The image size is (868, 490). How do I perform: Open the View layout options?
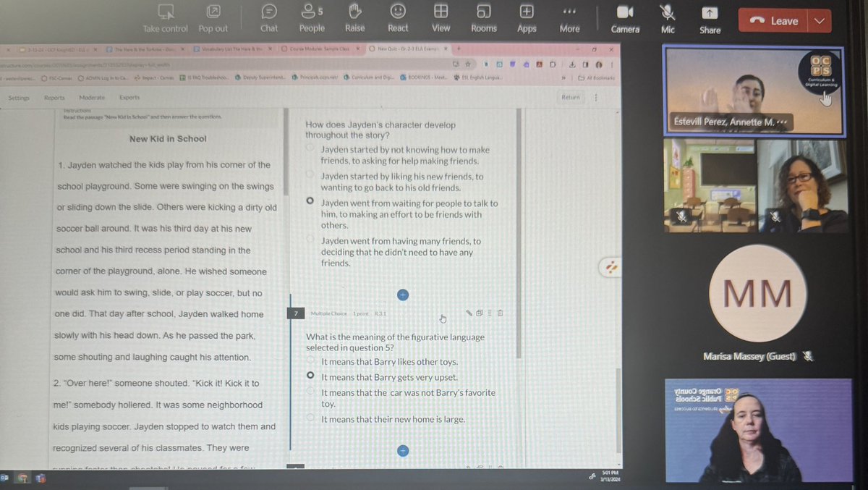tap(441, 12)
